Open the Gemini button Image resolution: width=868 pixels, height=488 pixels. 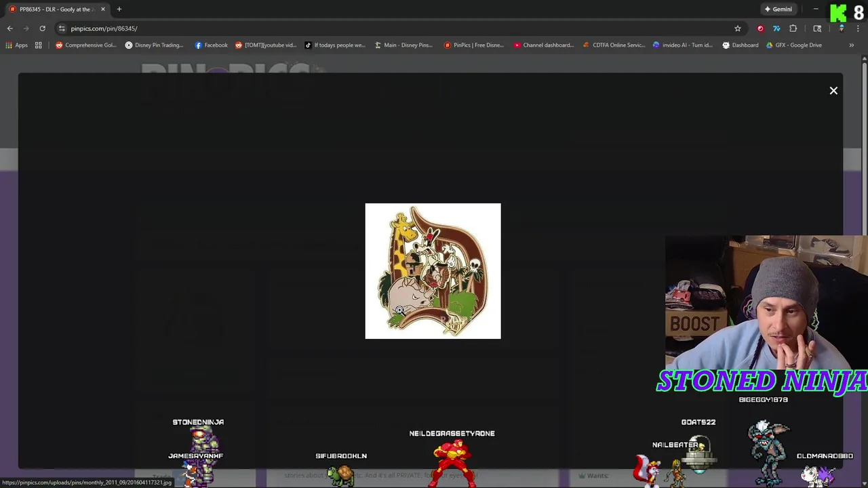click(x=778, y=9)
